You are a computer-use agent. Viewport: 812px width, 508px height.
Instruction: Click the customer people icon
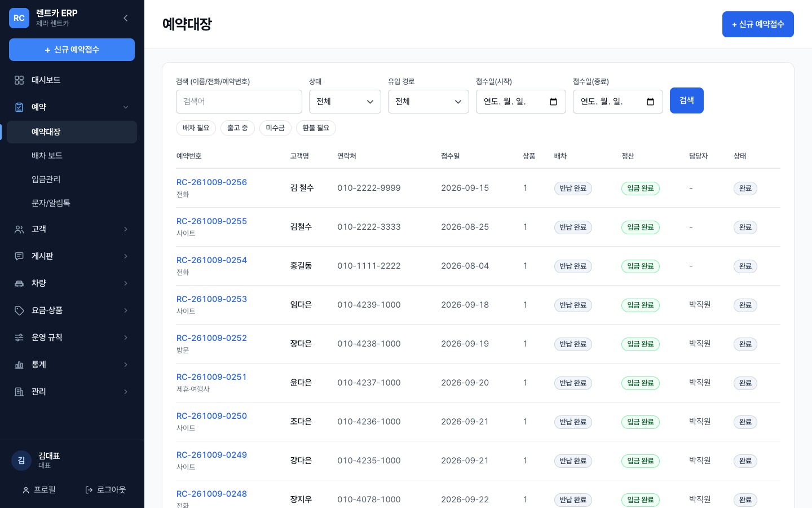click(19, 229)
